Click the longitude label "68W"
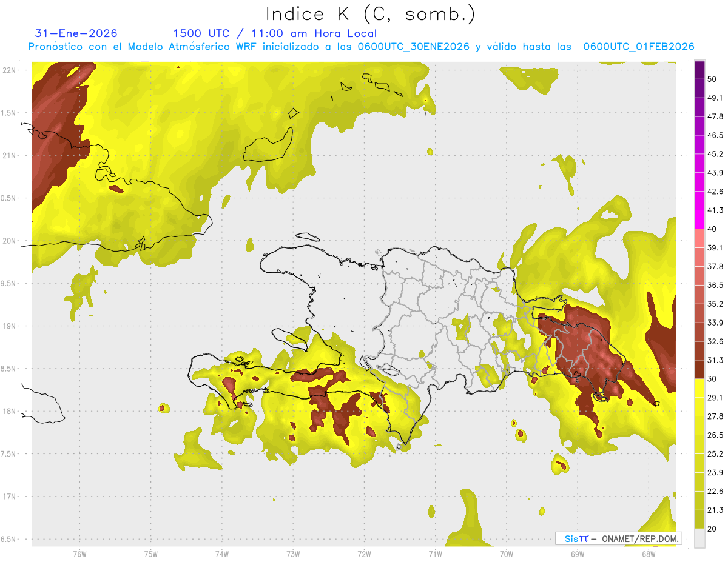 [649, 554]
